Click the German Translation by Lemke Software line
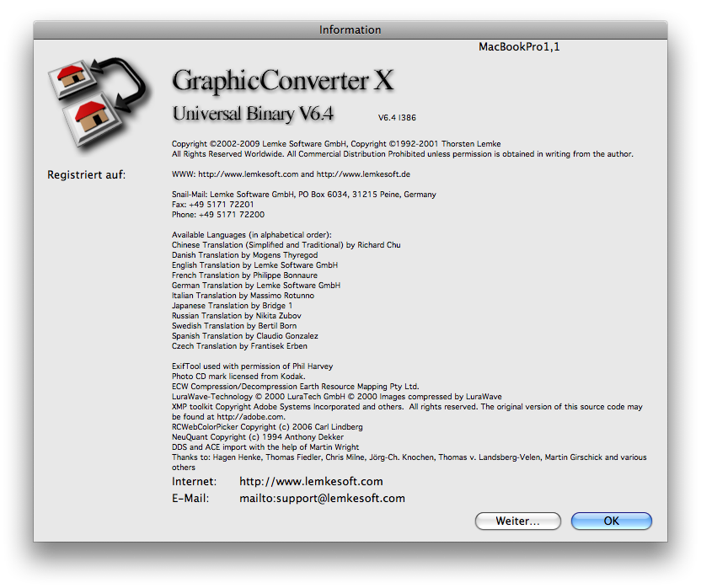Screen dimensions: 701x588 click(x=256, y=286)
